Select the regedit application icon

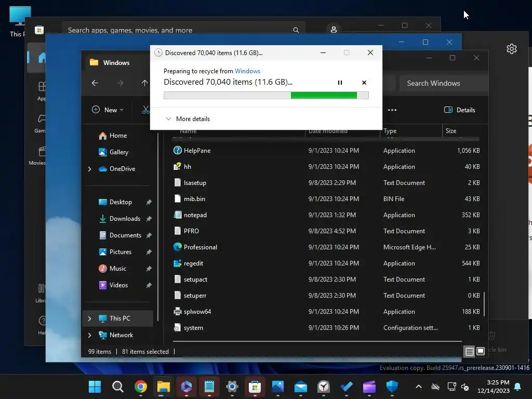tap(178, 263)
